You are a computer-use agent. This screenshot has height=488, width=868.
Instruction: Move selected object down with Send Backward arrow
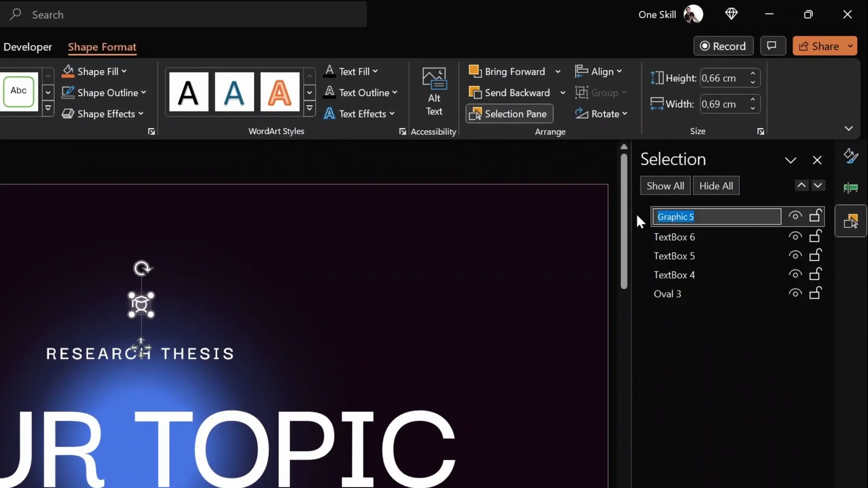[818, 186]
